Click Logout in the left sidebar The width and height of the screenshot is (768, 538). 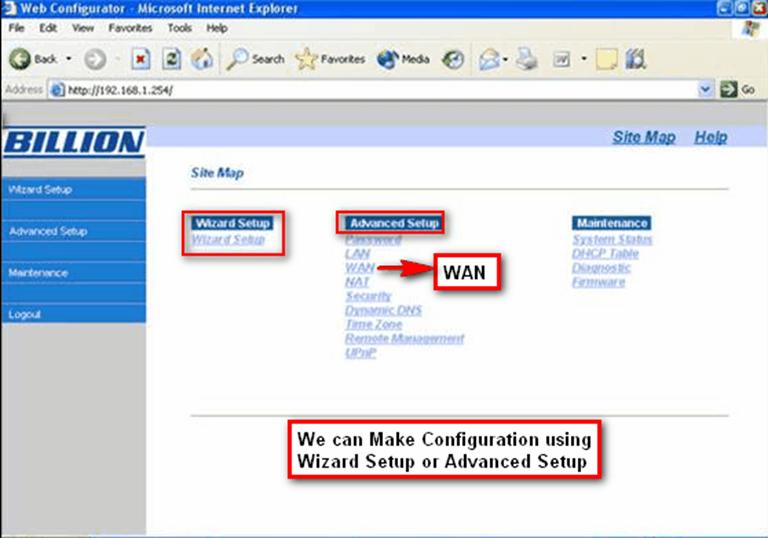point(73,314)
